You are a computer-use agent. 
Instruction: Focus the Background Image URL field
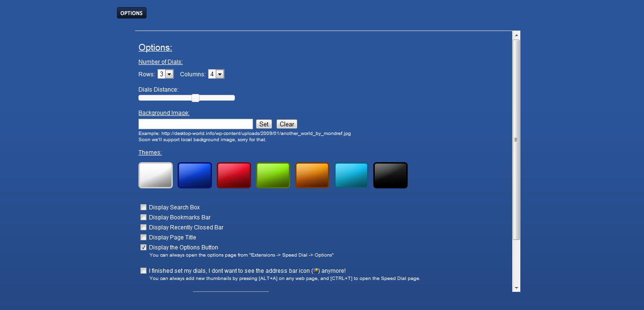click(195, 124)
